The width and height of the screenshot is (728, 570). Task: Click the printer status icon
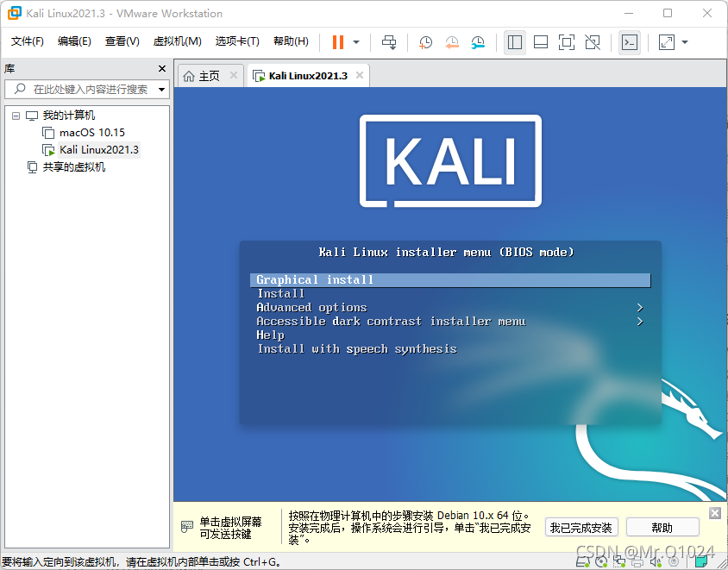[x=637, y=562]
